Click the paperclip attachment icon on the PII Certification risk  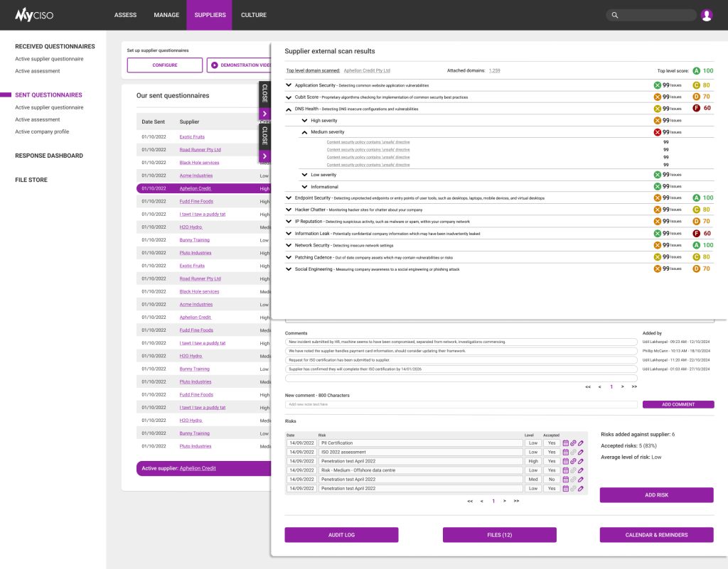pos(573,442)
